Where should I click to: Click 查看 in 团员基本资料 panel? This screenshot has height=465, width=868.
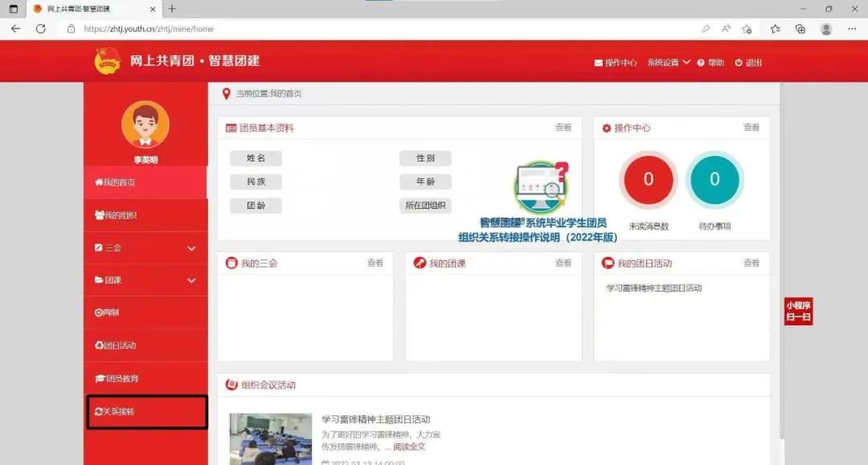point(563,128)
